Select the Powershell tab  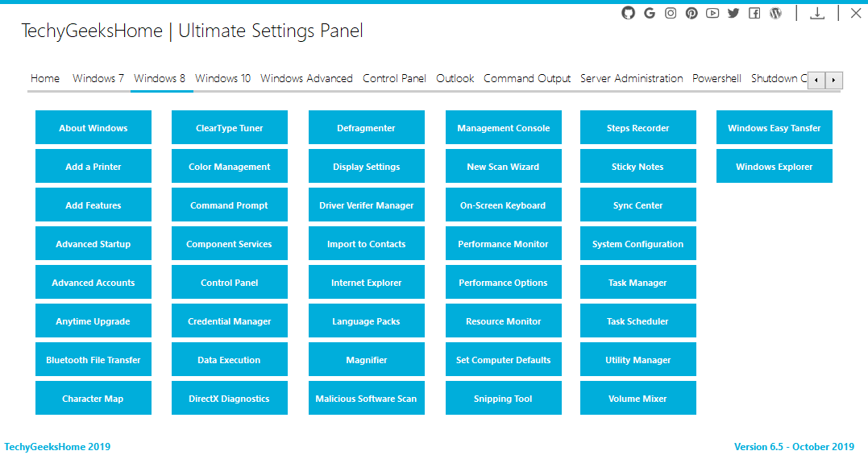[716, 78]
